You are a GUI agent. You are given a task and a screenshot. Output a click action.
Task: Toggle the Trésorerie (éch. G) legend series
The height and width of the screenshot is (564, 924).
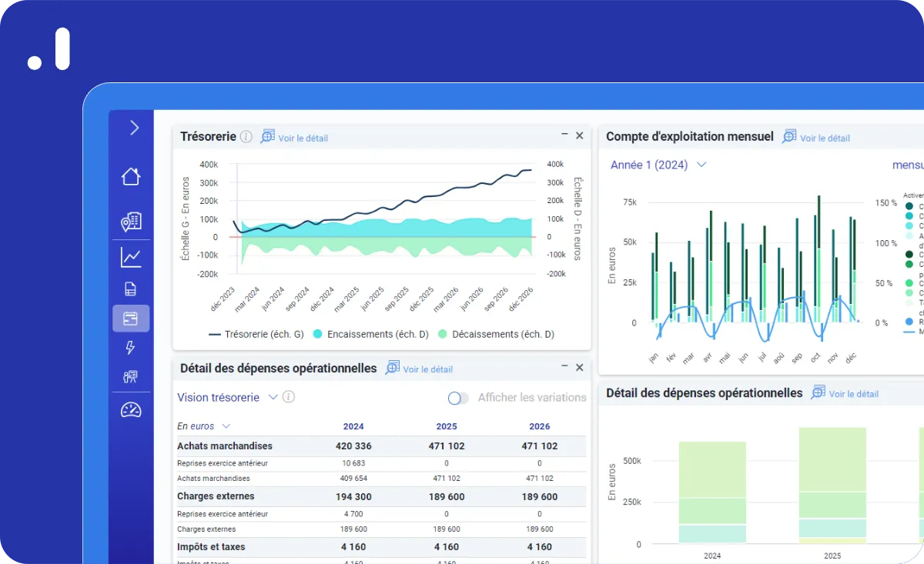(x=256, y=335)
